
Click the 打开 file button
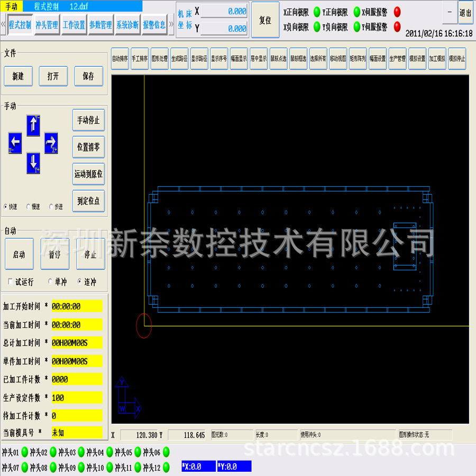click(x=53, y=76)
